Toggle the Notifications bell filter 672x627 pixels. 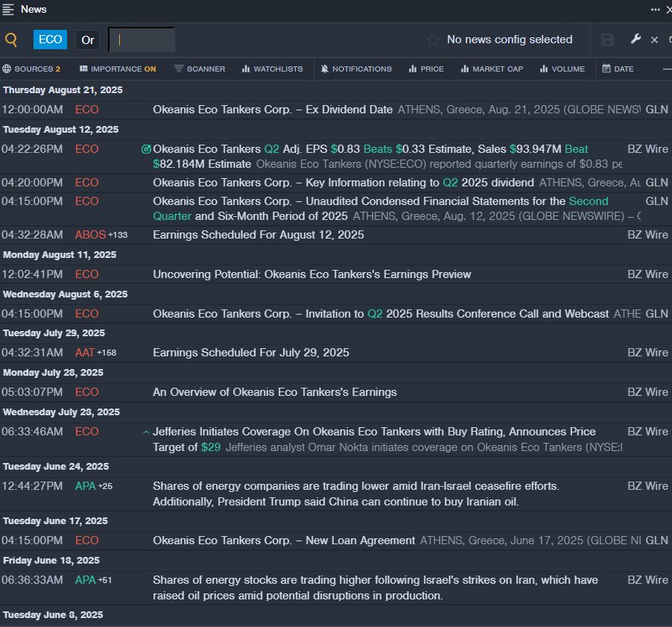pyautogui.click(x=356, y=69)
